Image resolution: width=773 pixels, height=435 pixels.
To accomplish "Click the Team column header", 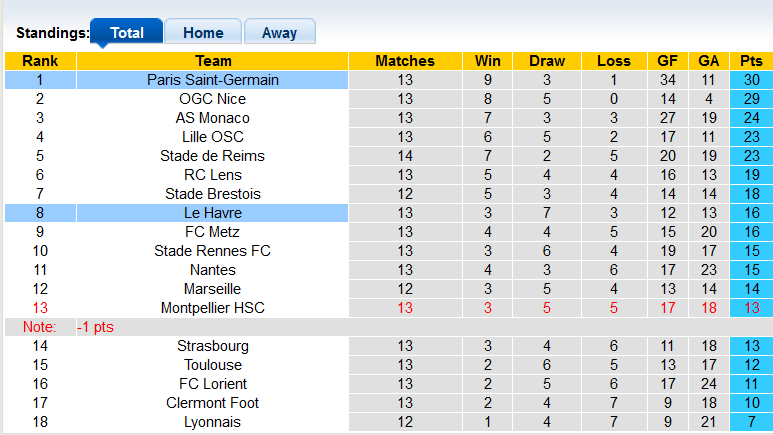I will pyautogui.click(x=212, y=61).
